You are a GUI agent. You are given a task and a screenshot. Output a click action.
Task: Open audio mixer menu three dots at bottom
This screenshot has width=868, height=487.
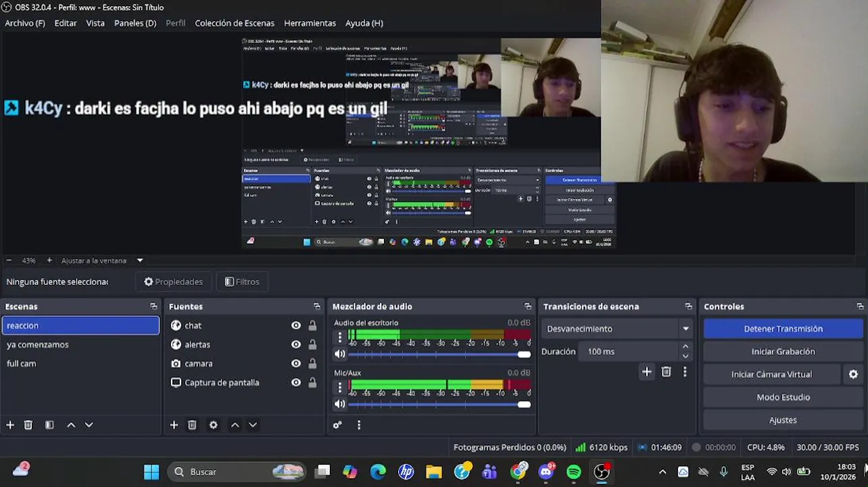(x=359, y=425)
